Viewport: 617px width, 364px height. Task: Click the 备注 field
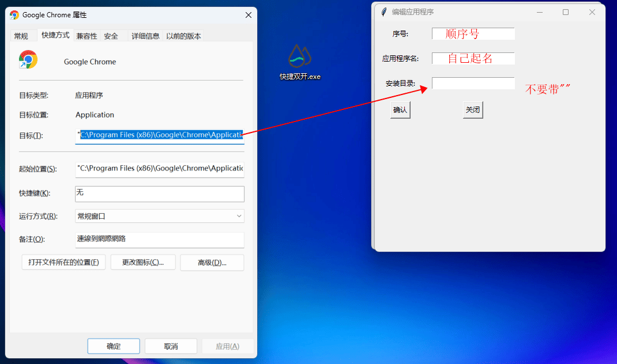pyautogui.click(x=160, y=240)
